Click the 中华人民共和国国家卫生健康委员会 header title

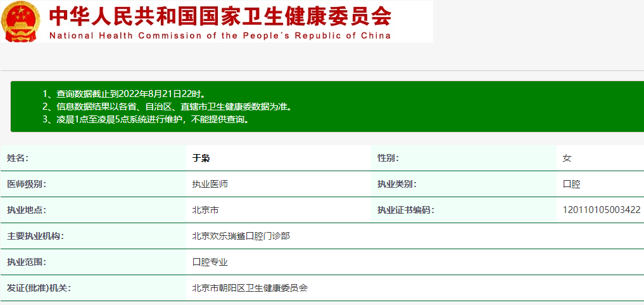click(220, 16)
